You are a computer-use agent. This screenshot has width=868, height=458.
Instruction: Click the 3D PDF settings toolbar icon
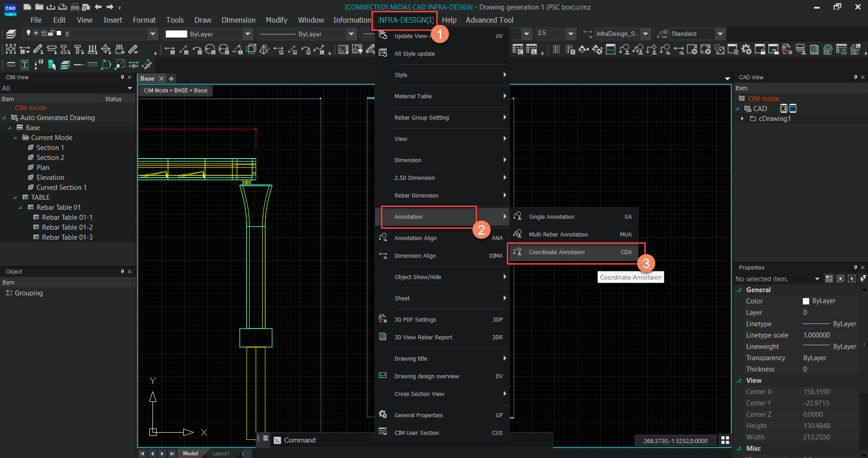click(x=787, y=49)
